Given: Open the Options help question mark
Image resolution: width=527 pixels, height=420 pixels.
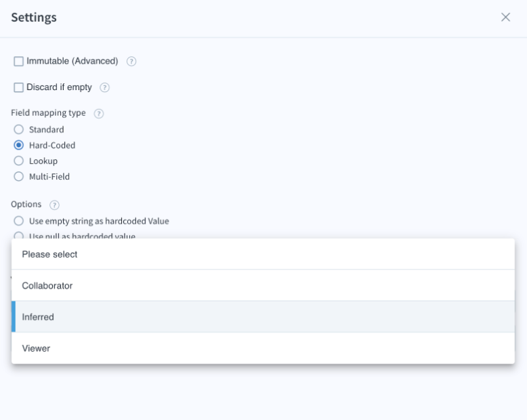Looking at the screenshot, I should click(54, 205).
